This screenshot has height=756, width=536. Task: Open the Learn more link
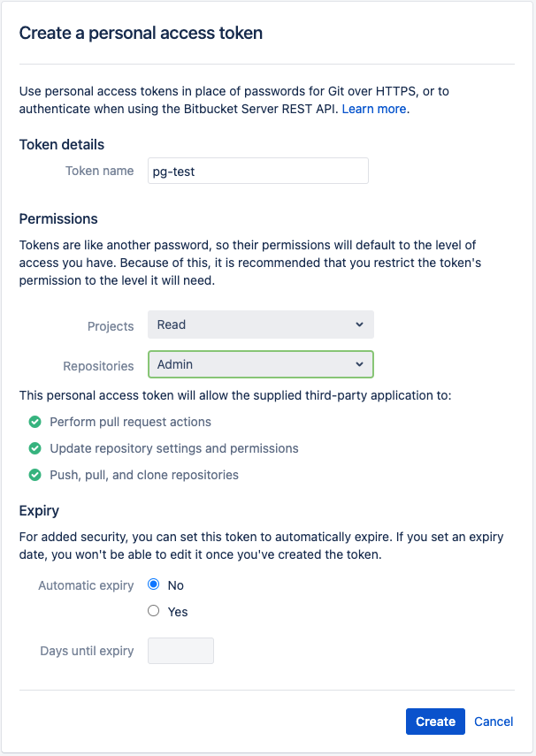coord(374,109)
